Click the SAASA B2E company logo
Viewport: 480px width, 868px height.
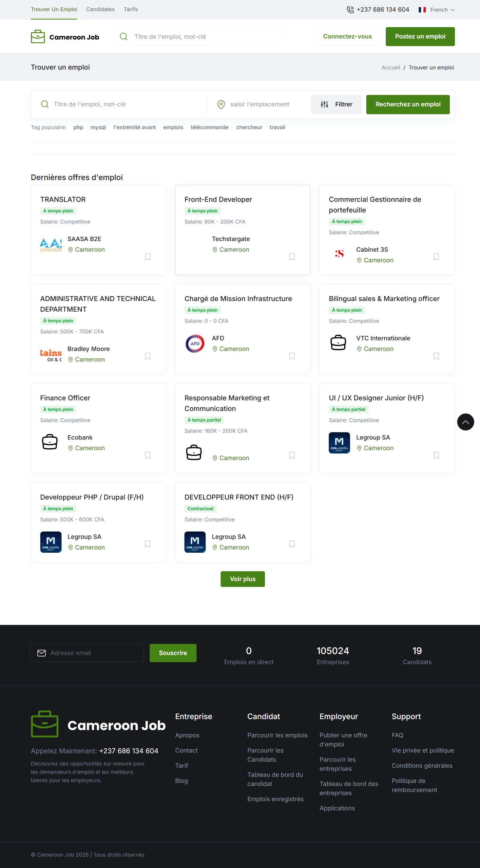[x=51, y=244]
